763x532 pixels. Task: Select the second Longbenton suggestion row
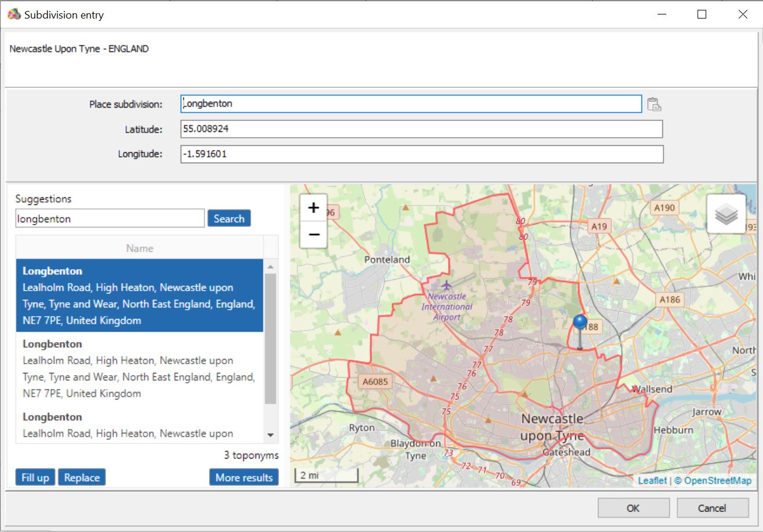140,368
